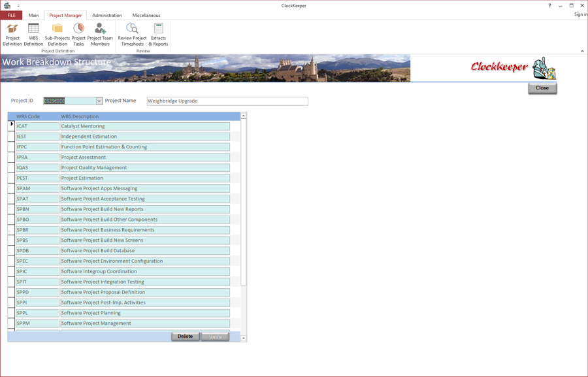Open Project Tasks ribbon icon
The height and width of the screenshot is (377, 588).
(78, 35)
